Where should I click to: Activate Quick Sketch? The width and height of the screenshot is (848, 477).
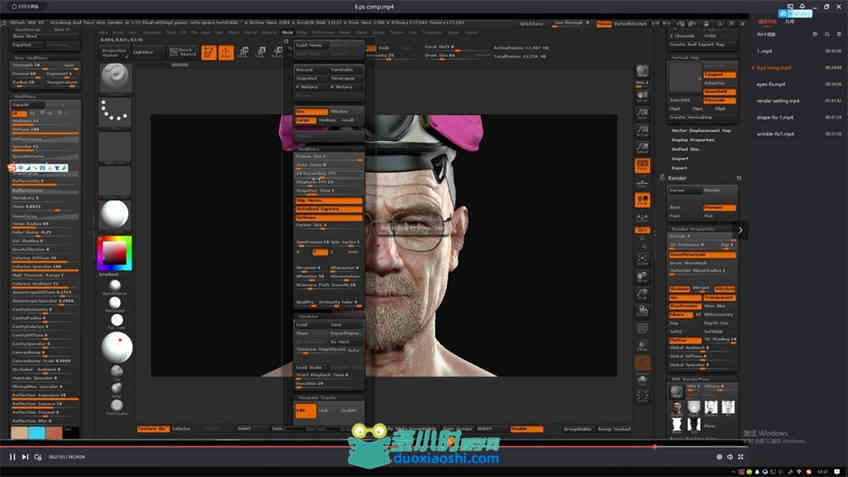tap(182, 52)
